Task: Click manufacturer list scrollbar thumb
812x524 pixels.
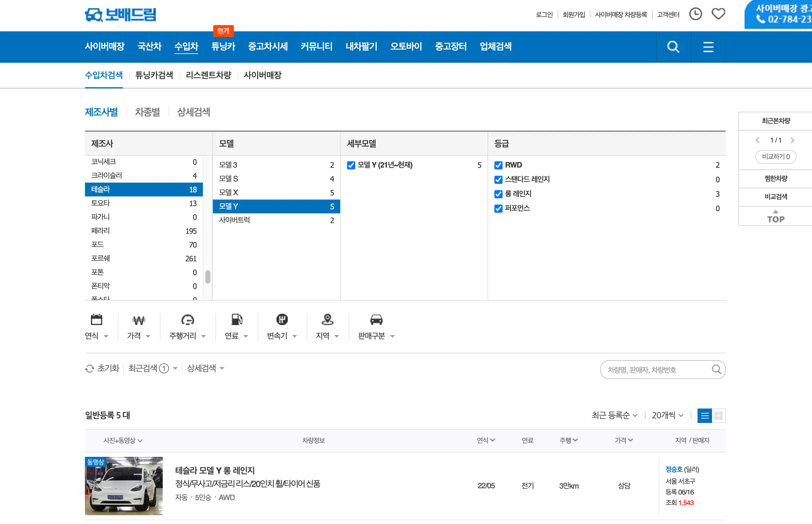Action: [208, 277]
